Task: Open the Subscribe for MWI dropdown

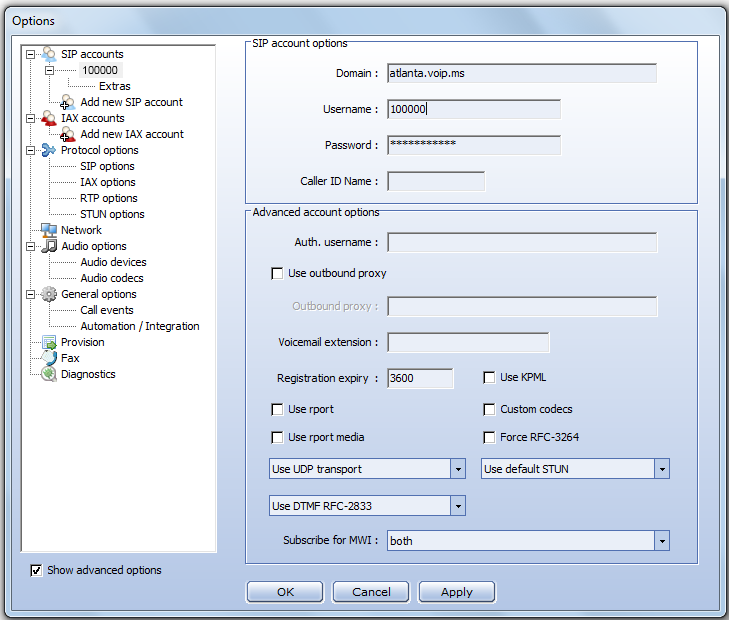Action: coord(661,541)
